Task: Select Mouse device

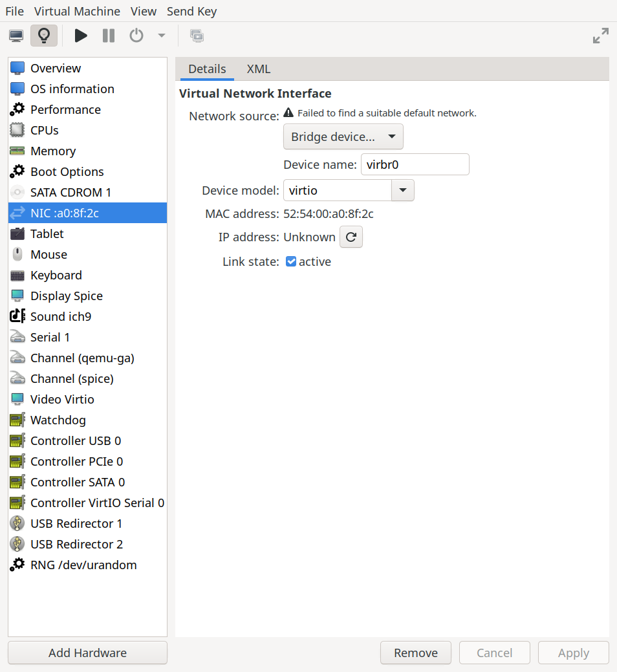Action: [x=87, y=255]
